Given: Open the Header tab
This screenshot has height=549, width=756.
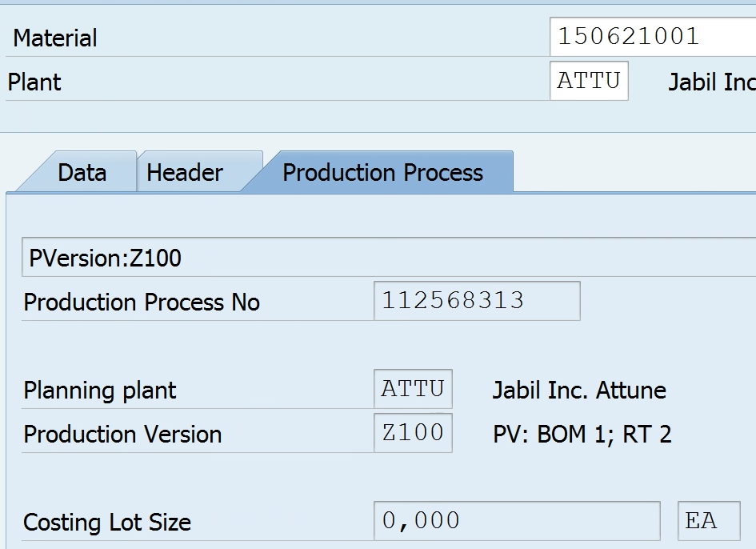Looking at the screenshot, I should pos(185,173).
